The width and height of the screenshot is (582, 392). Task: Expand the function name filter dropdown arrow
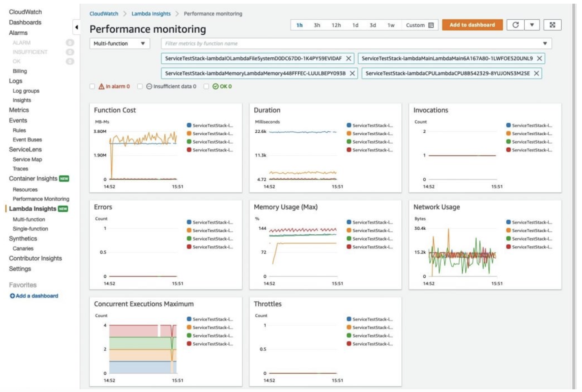545,44
